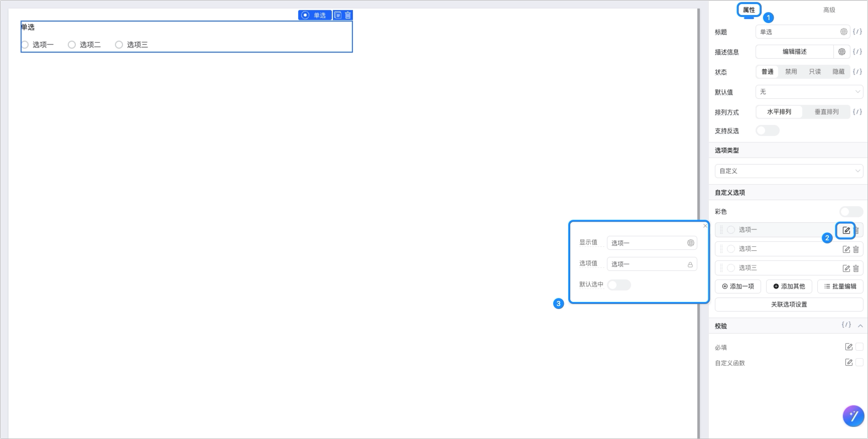The width and height of the screenshot is (868, 439).
Task: Select the 属性 tab
Action: pos(749,10)
